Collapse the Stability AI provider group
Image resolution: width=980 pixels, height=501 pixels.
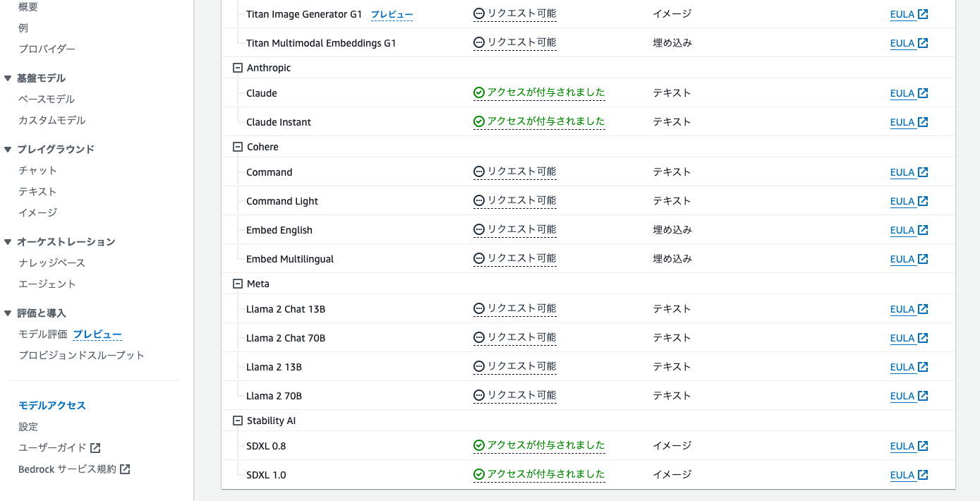[237, 421]
